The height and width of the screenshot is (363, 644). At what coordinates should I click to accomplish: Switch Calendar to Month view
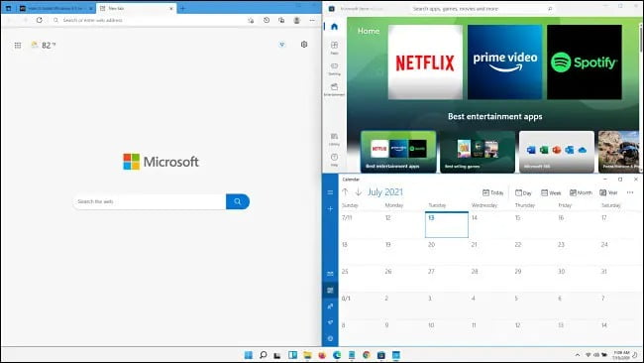point(581,192)
